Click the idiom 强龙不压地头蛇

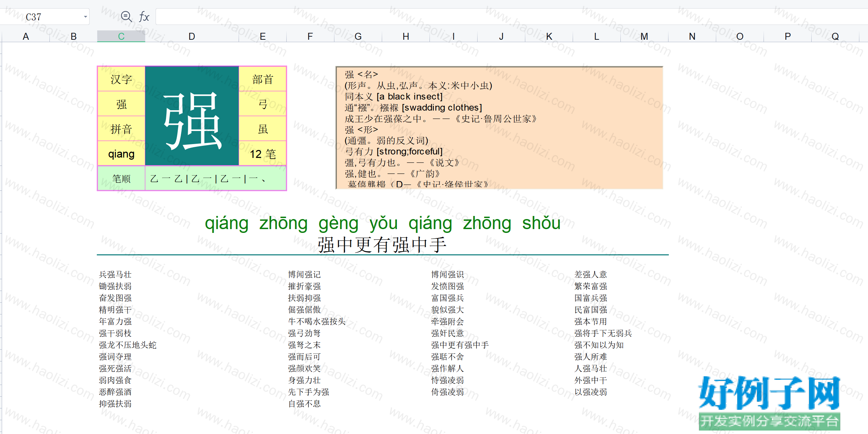pyautogui.click(x=128, y=345)
